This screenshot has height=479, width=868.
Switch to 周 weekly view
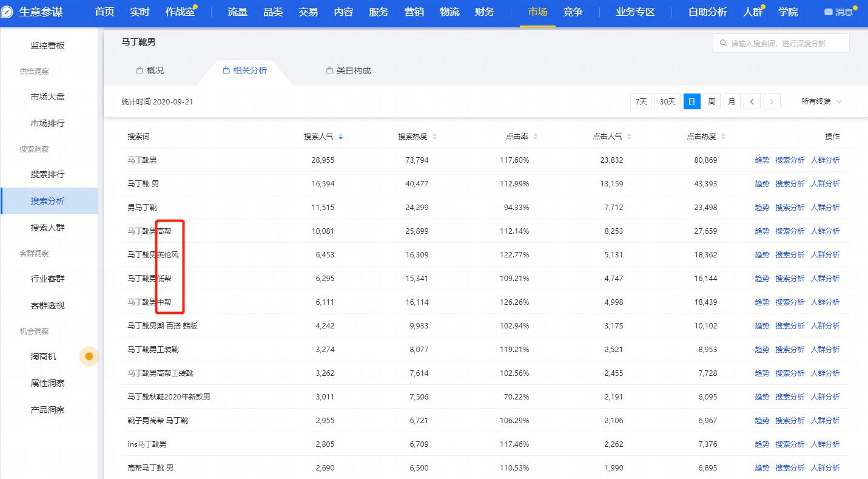pos(712,101)
